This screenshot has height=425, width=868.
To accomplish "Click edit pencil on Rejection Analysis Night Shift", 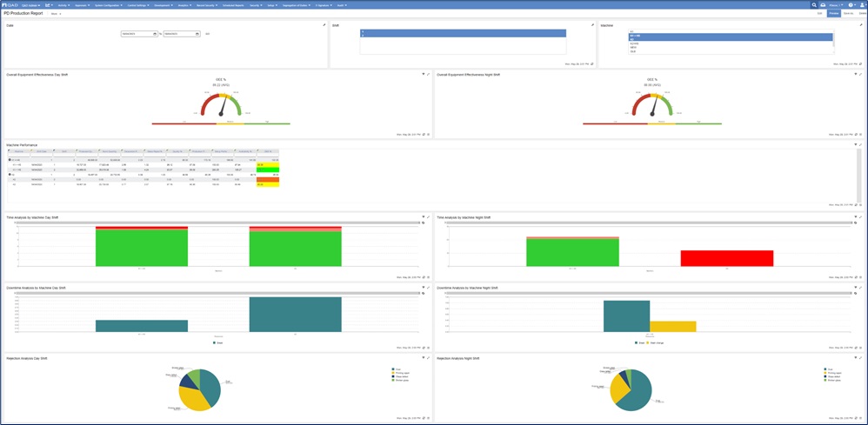I will [x=860, y=358].
